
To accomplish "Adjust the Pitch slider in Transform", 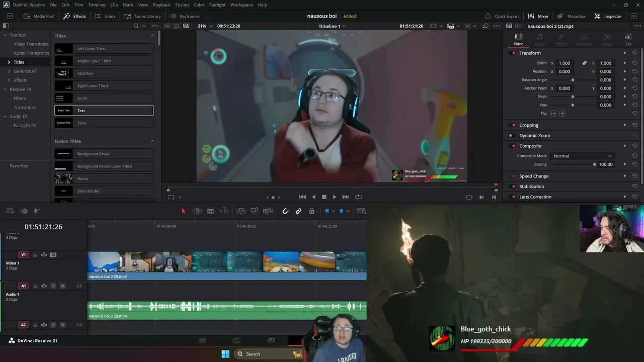I will pyautogui.click(x=573, y=97).
